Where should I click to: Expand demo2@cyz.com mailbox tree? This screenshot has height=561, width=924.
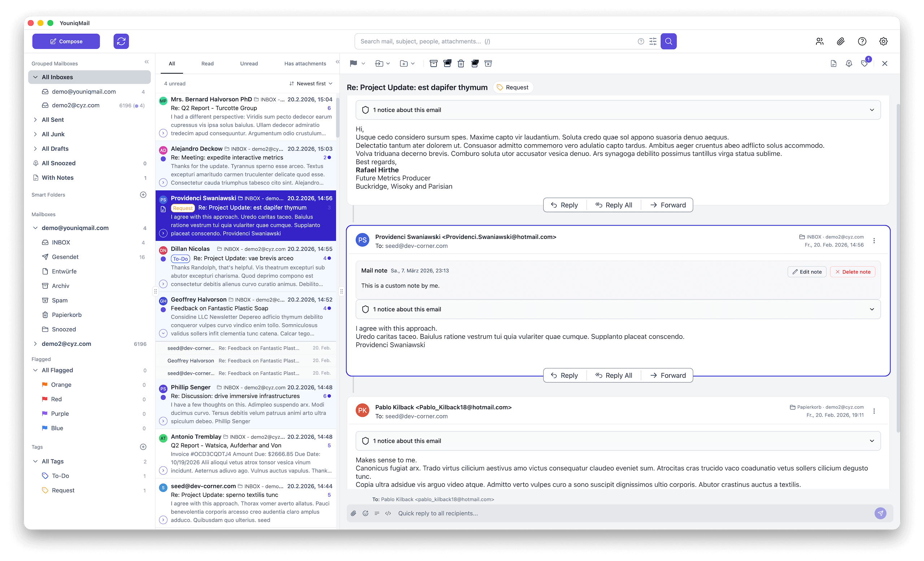[35, 344]
